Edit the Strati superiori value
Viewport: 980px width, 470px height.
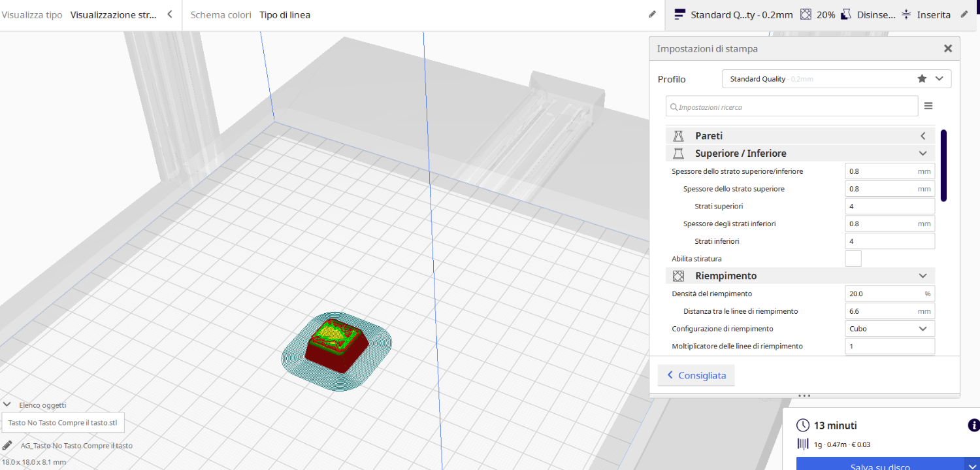890,206
